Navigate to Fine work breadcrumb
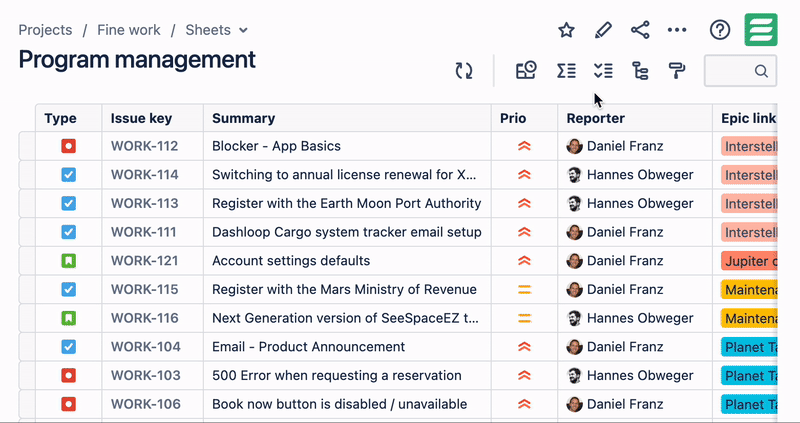 [x=129, y=30]
